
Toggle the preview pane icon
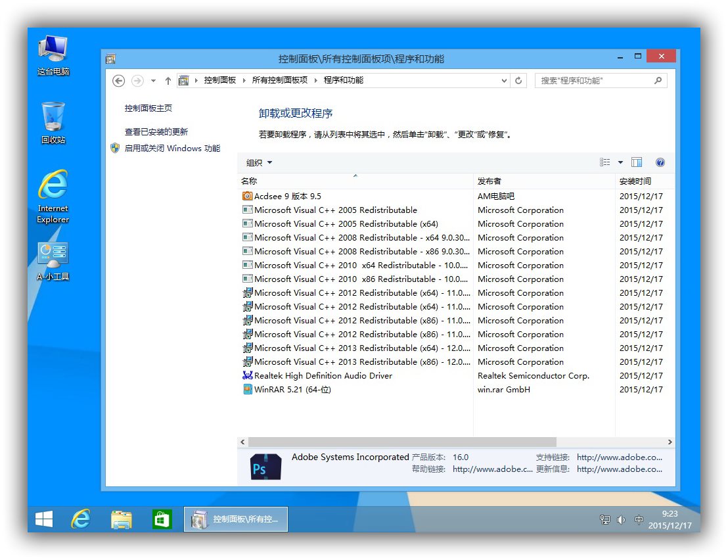pyautogui.click(x=637, y=162)
